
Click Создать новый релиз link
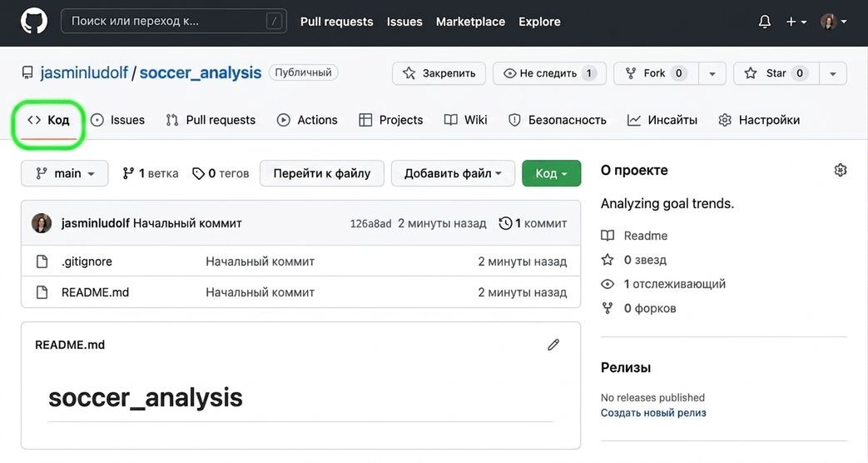(653, 412)
